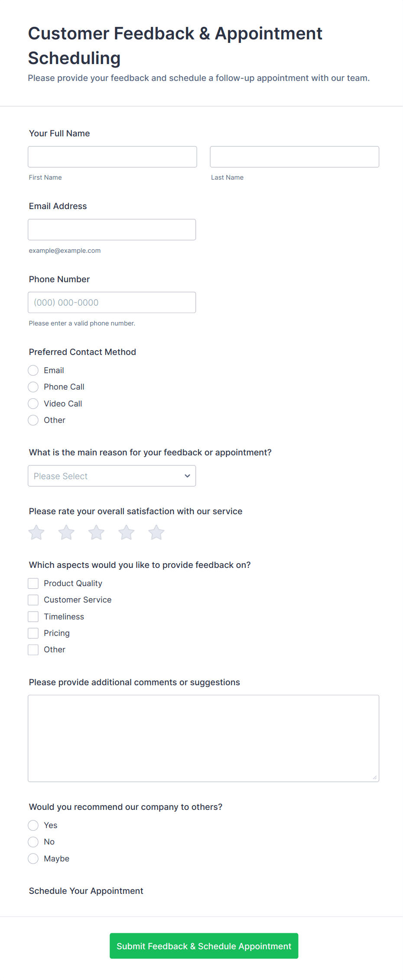Check the Product Quality checkbox
The height and width of the screenshot is (980, 403).
(x=33, y=583)
